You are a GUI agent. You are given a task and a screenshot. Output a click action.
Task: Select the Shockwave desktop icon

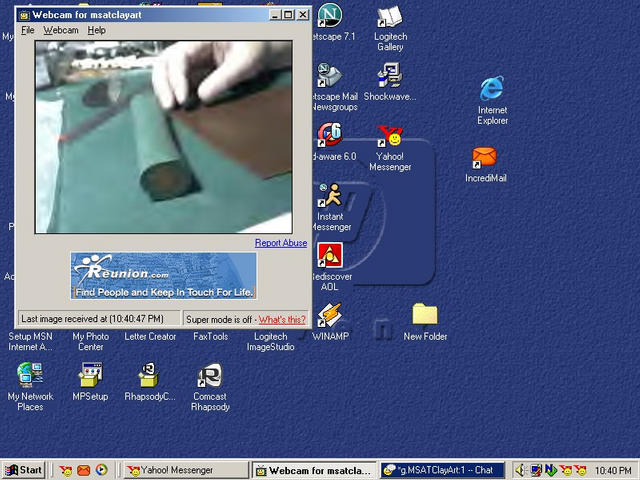coord(390,76)
